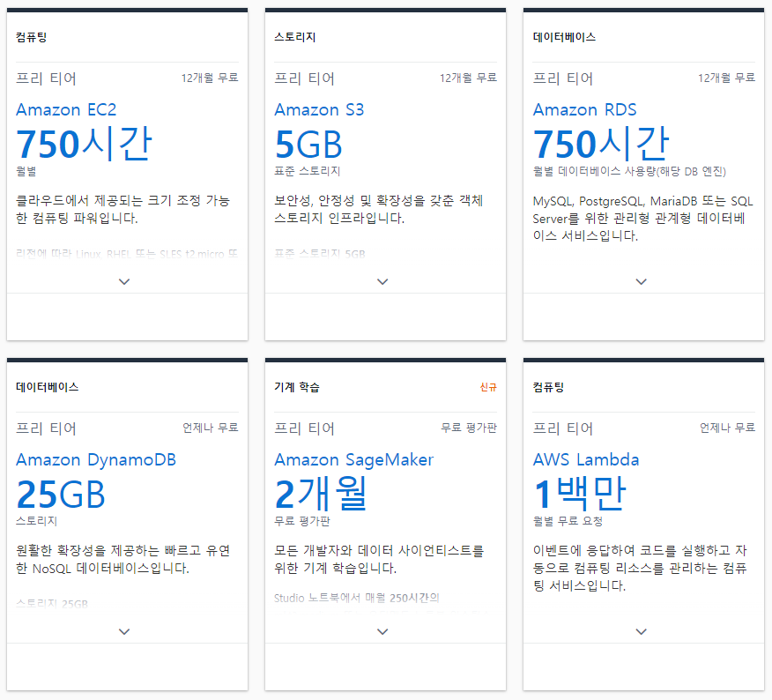Click faded text Studio 노트북에서 매월 250시간의

(x=356, y=598)
